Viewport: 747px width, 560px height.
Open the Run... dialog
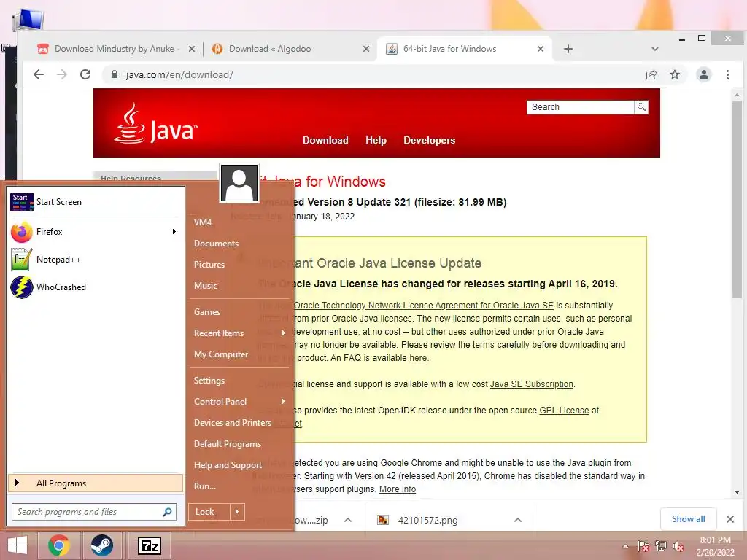205,486
